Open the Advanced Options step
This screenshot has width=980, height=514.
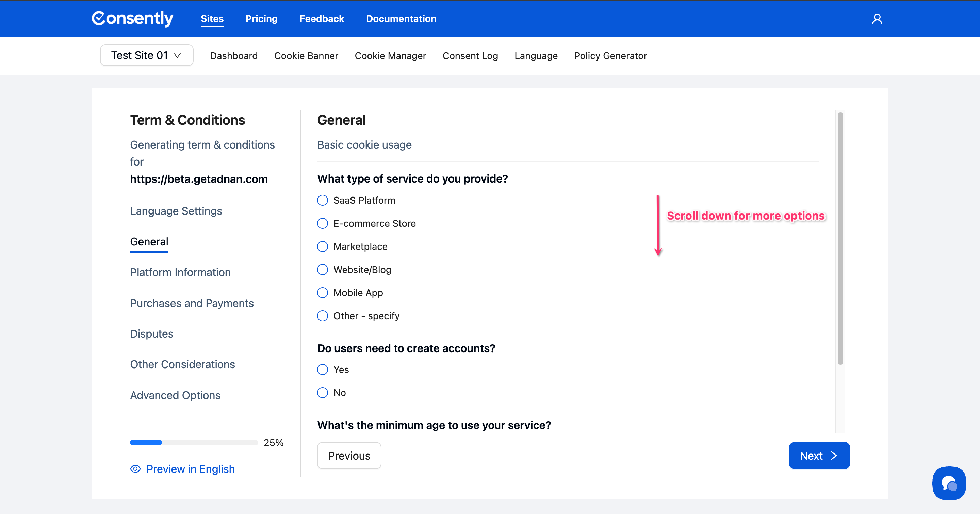(175, 395)
